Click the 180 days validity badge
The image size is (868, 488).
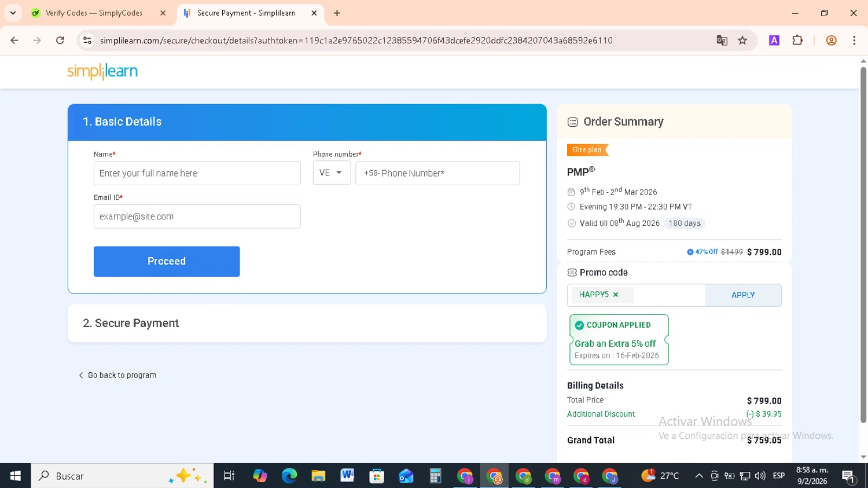coord(685,223)
